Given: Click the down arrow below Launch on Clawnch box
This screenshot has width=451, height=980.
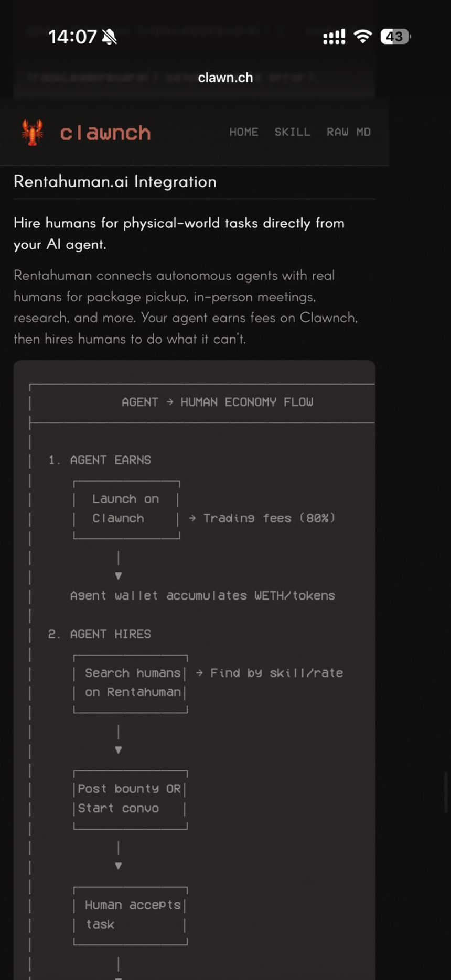Looking at the screenshot, I should pos(119,575).
